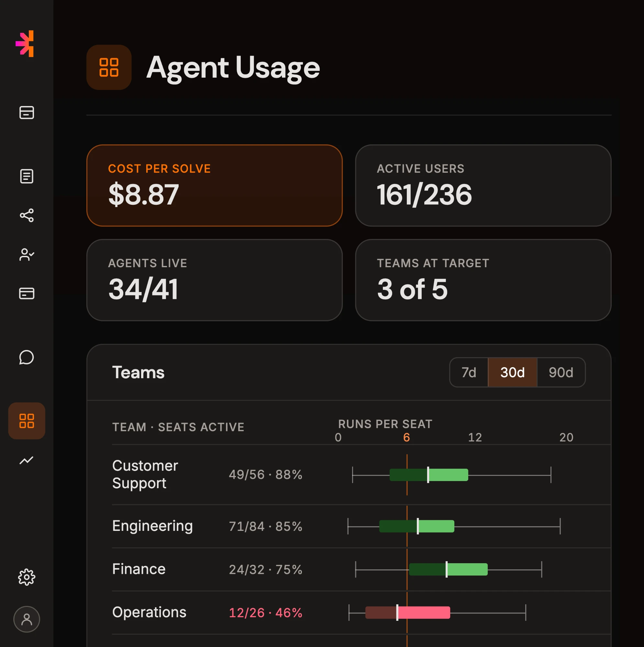The image size is (644, 647).
Task: Click the $8.87 cost value
Action: coord(143,194)
